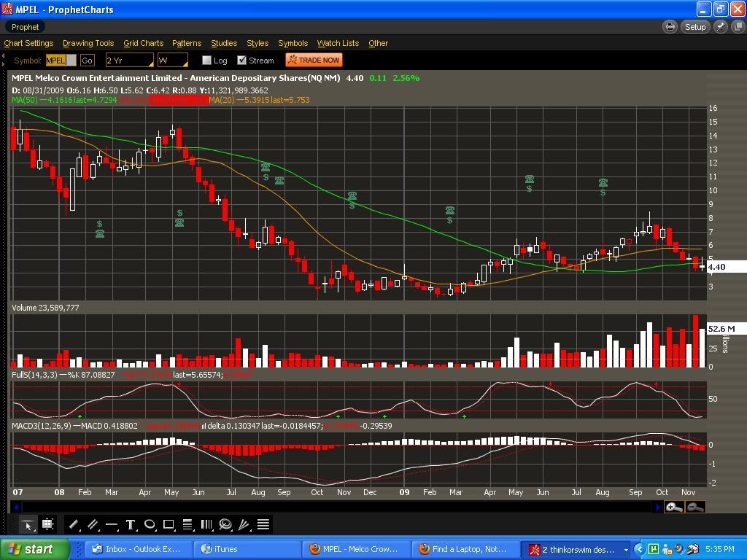The height and width of the screenshot is (560, 747).
Task: Click the horizontal chart scrollbar track
Action: pyautogui.click(x=338, y=507)
